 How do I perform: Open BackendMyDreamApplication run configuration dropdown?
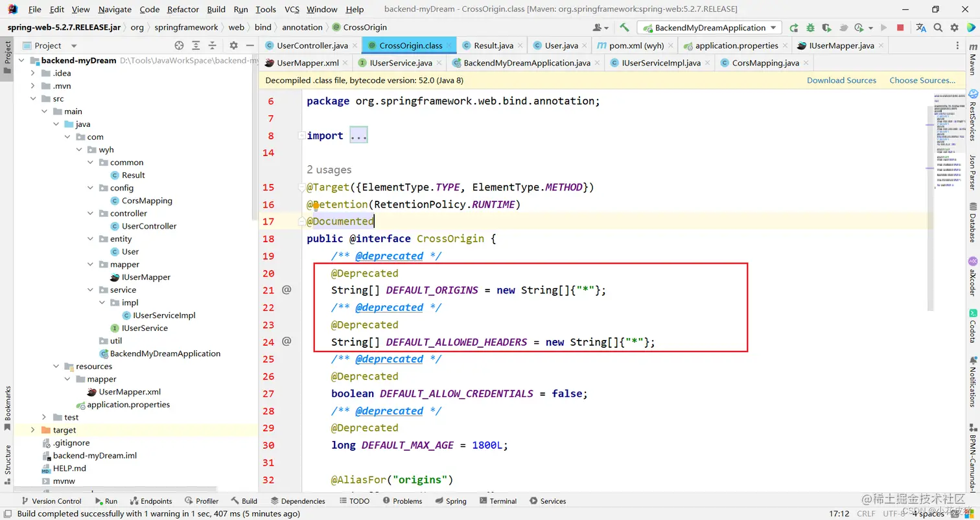(x=710, y=28)
